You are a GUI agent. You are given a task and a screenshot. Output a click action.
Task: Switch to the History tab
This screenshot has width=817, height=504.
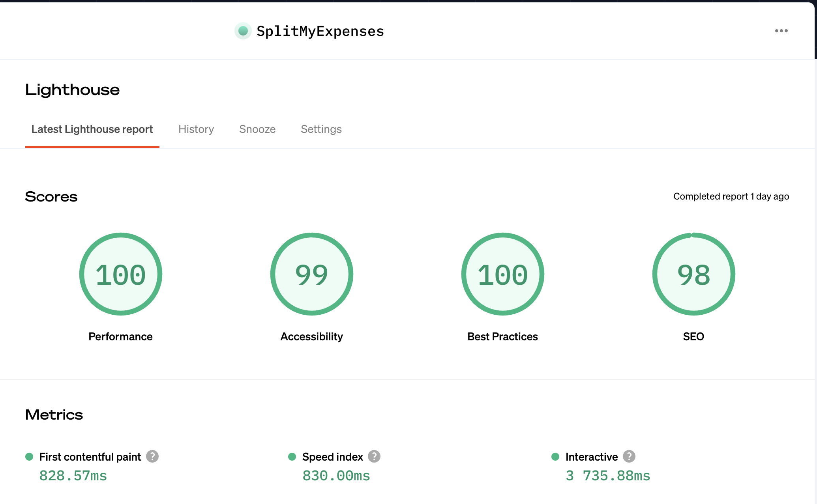196,129
